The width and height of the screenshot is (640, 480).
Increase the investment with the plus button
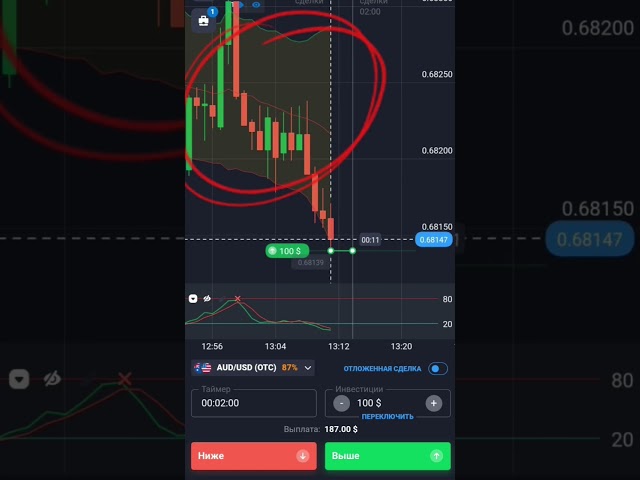point(433,403)
